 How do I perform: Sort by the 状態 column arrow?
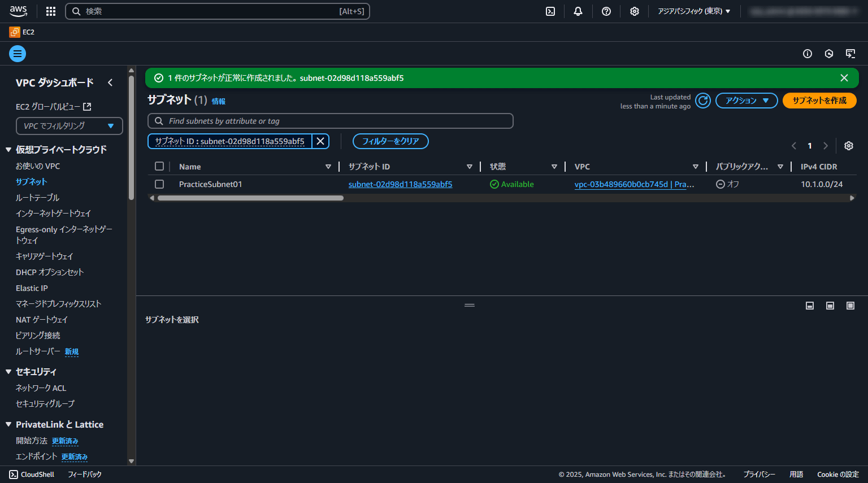[554, 167]
